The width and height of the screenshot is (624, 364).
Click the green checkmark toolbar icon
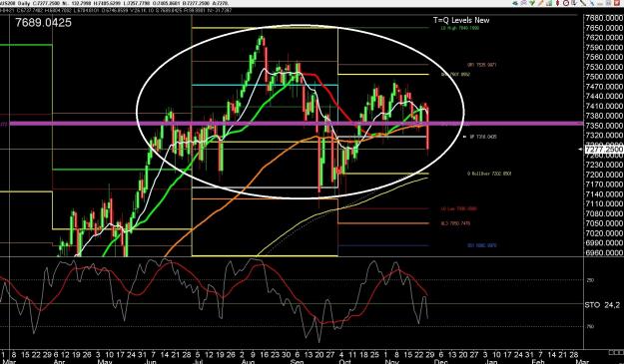532,3
